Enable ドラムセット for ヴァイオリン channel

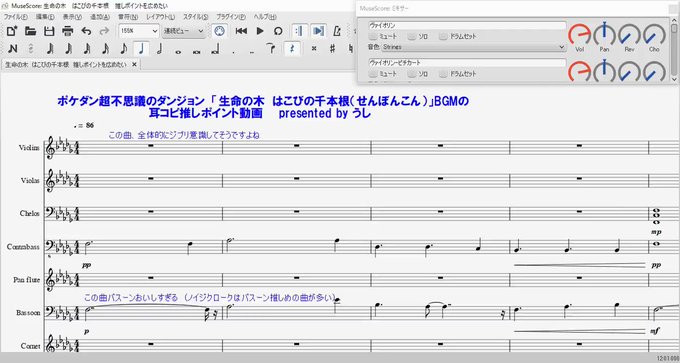coord(457,36)
